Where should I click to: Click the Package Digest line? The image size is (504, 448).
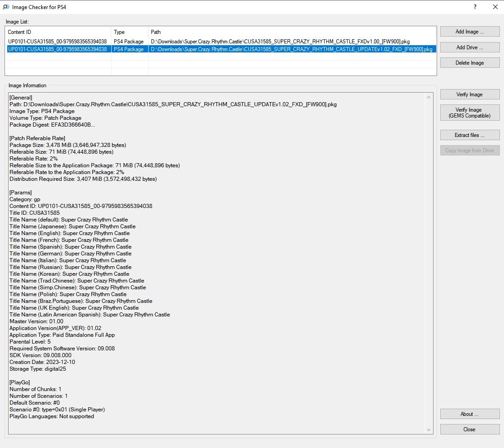(52, 125)
